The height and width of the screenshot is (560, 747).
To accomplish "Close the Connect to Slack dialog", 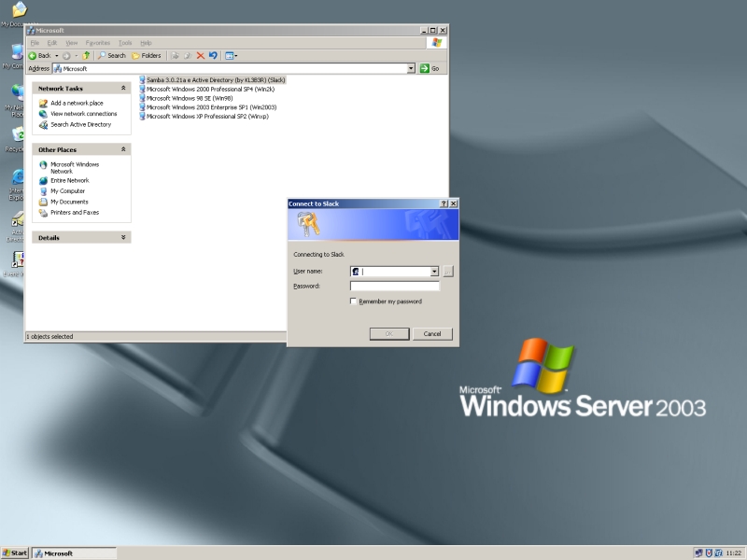I will tap(454, 203).
